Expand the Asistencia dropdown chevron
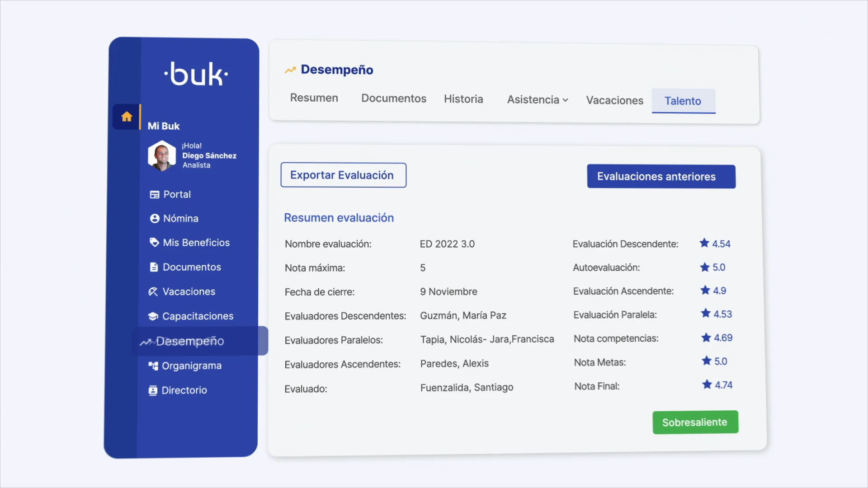Viewport: 868px width, 488px height. [565, 100]
